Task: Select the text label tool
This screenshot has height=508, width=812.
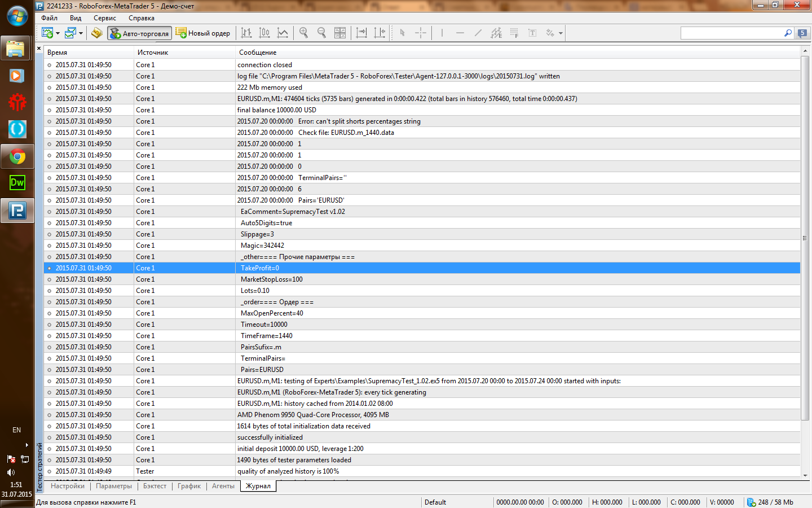Action: (x=532, y=33)
